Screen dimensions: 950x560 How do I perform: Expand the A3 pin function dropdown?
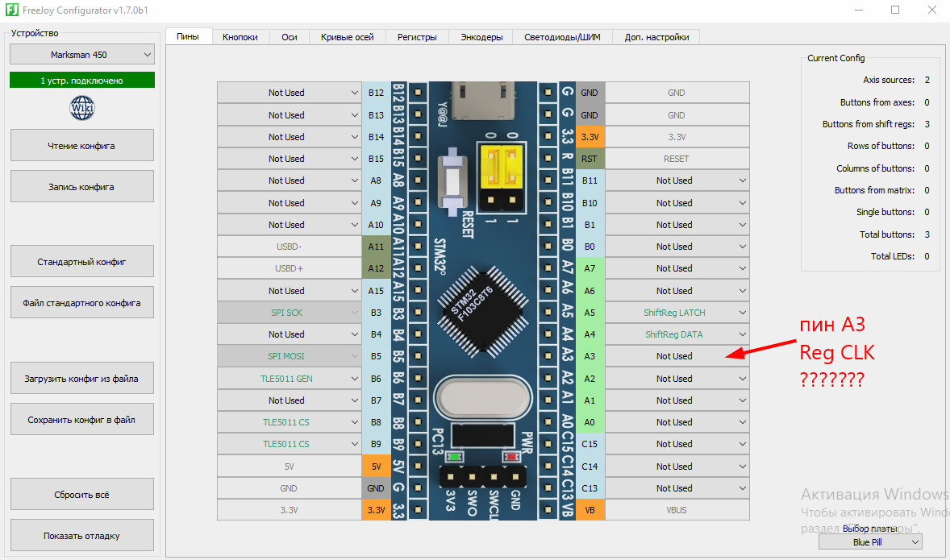[x=677, y=356]
